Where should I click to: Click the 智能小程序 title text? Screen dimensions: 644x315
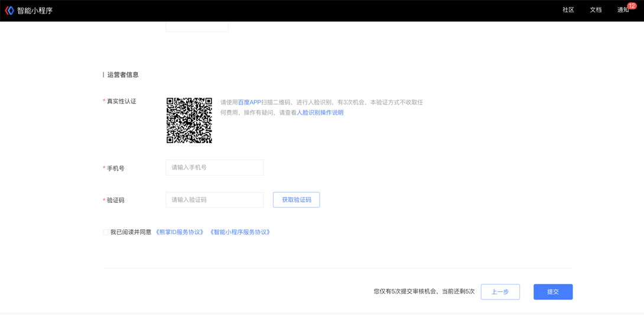[x=35, y=11]
